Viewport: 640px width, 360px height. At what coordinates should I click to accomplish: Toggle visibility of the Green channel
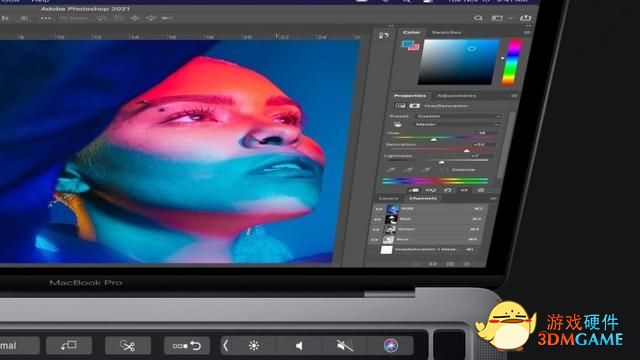pyautogui.click(x=375, y=230)
